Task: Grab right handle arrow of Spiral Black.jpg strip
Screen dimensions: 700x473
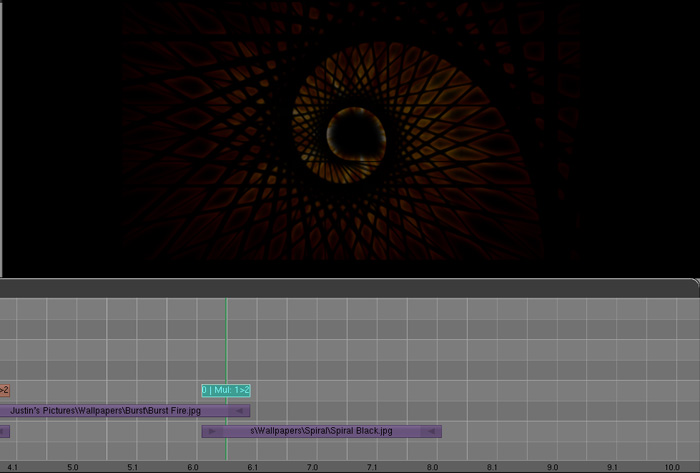Action: pyautogui.click(x=430, y=432)
